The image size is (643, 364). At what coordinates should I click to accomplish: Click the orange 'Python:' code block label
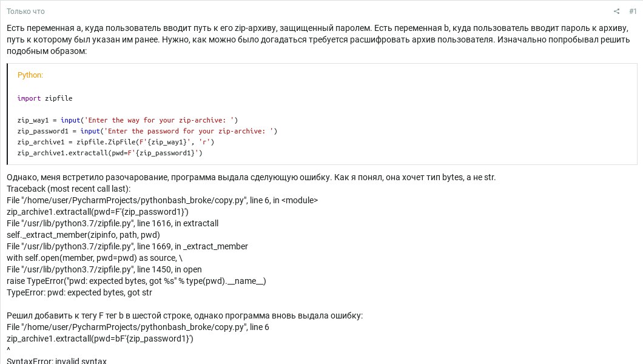(30, 75)
